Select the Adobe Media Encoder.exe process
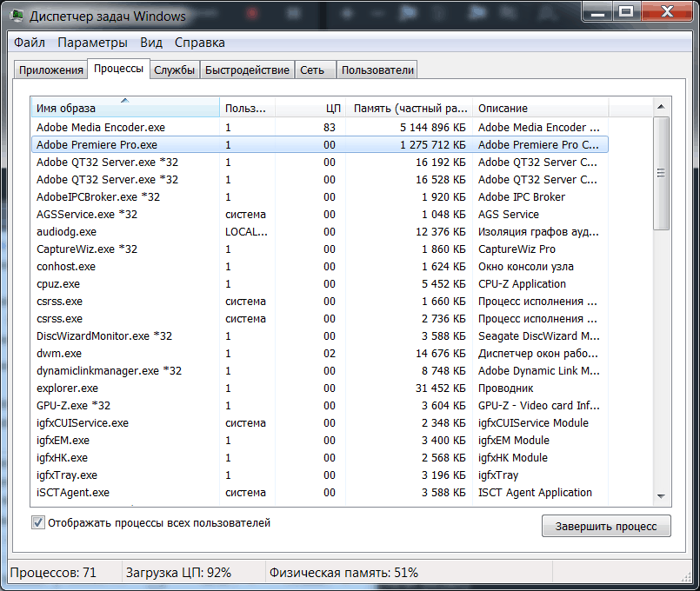 [320, 128]
